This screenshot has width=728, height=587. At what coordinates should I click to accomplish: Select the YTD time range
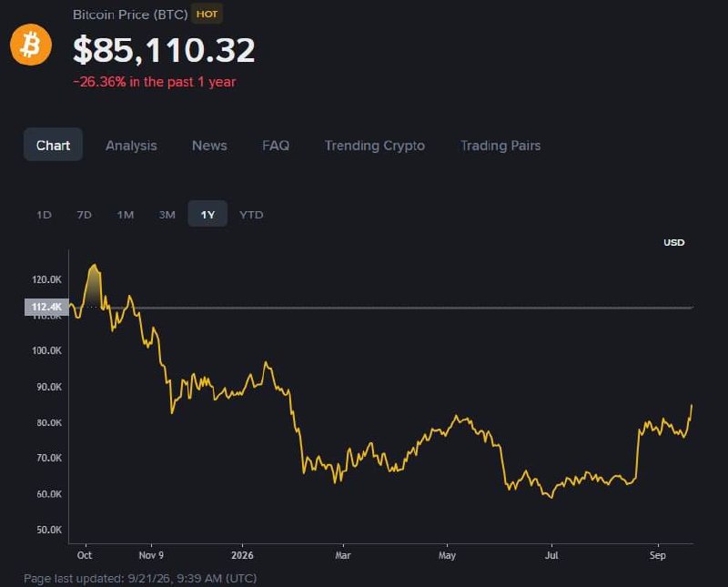click(251, 215)
